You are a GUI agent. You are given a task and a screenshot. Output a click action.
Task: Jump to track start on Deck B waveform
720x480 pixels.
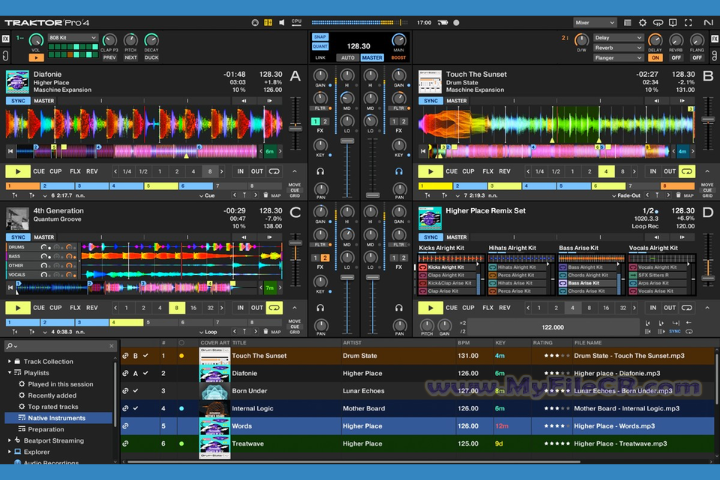[x=423, y=151]
